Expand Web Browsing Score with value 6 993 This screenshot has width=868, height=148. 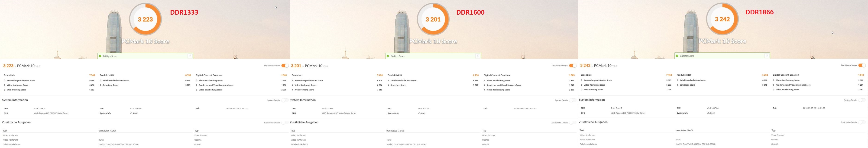pos(5,90)
